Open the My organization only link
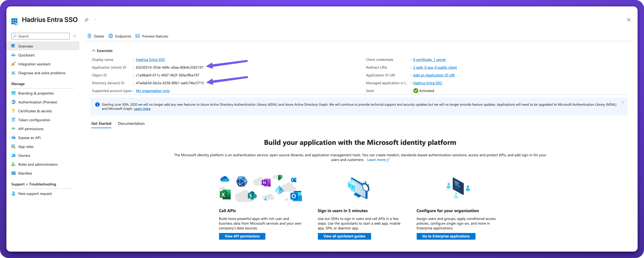This screenshot has height=258, width=644. pos(153,91)
